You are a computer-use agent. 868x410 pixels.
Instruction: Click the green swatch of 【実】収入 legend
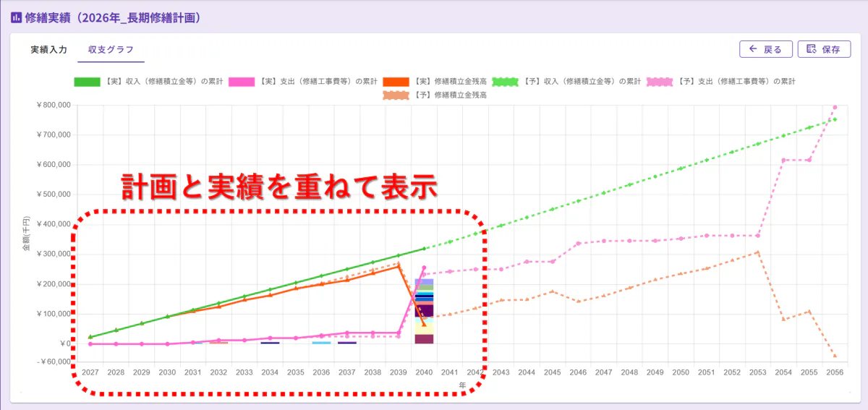[88, 82]
